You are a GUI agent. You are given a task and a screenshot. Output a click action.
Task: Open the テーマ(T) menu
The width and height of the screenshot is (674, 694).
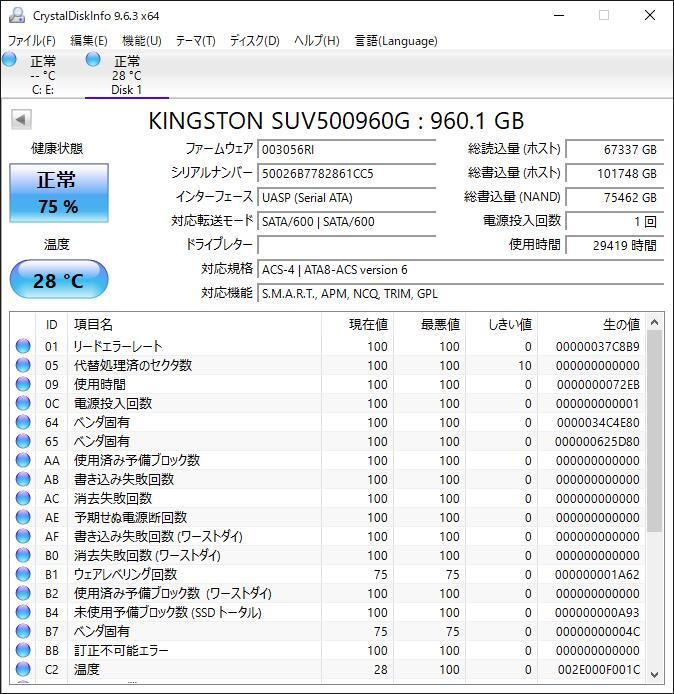point(196,41)
